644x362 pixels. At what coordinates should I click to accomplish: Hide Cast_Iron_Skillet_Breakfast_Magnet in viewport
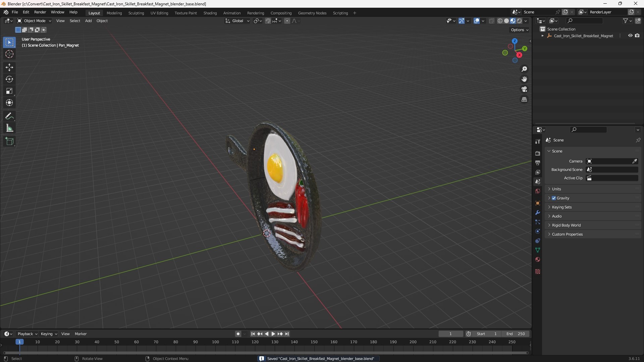tap(630, 36)
